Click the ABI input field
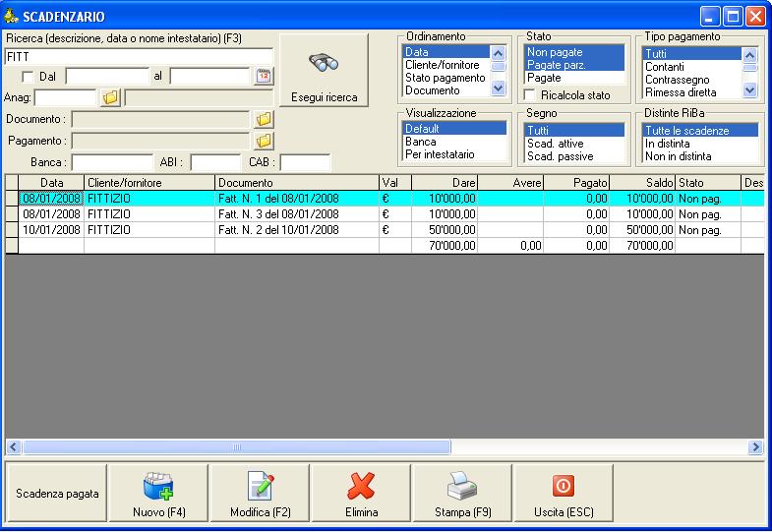 click(x=215, y=162)
